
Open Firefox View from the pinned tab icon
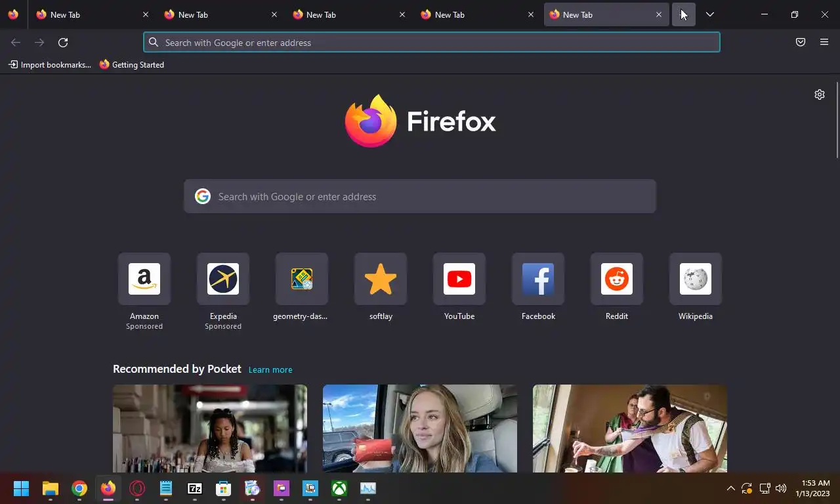point(13,14)
